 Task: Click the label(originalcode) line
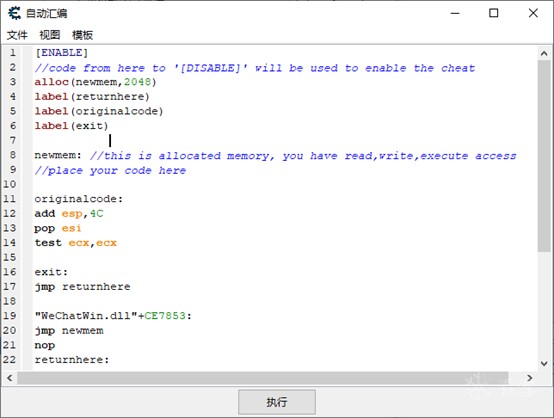pyautogui.click(x=99, y=111)
